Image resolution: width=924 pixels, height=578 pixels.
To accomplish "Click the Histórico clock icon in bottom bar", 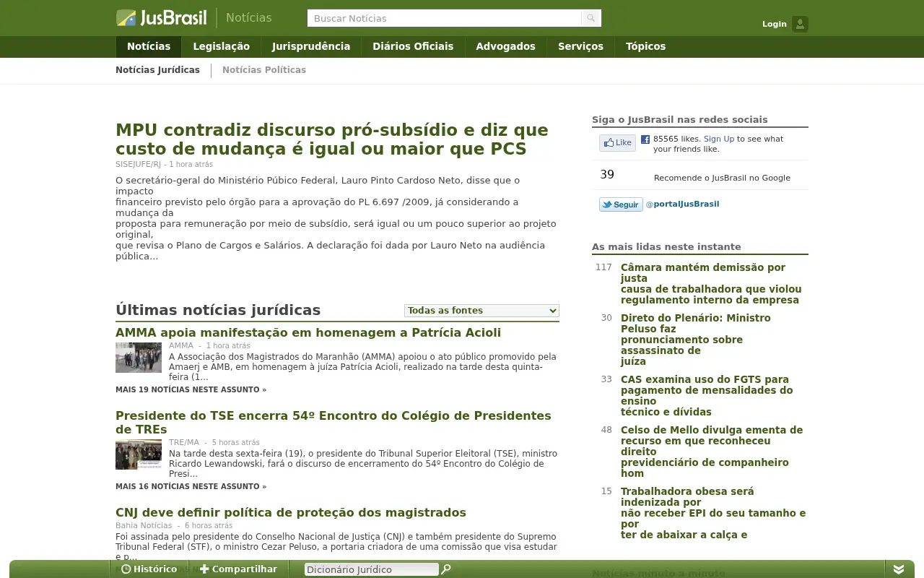I will (126, 569).
